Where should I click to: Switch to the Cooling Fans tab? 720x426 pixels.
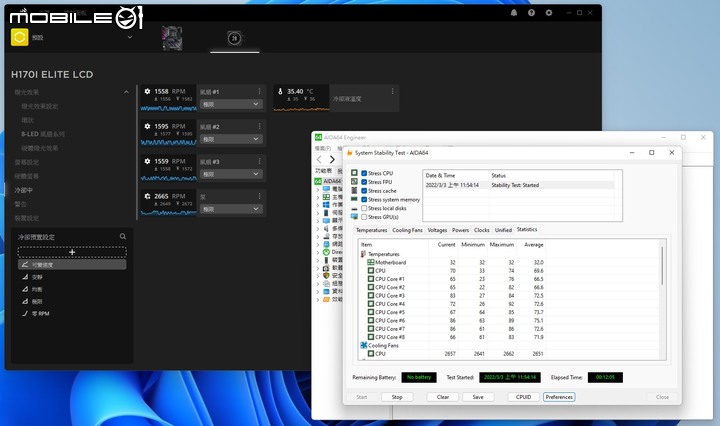[407, 230]
